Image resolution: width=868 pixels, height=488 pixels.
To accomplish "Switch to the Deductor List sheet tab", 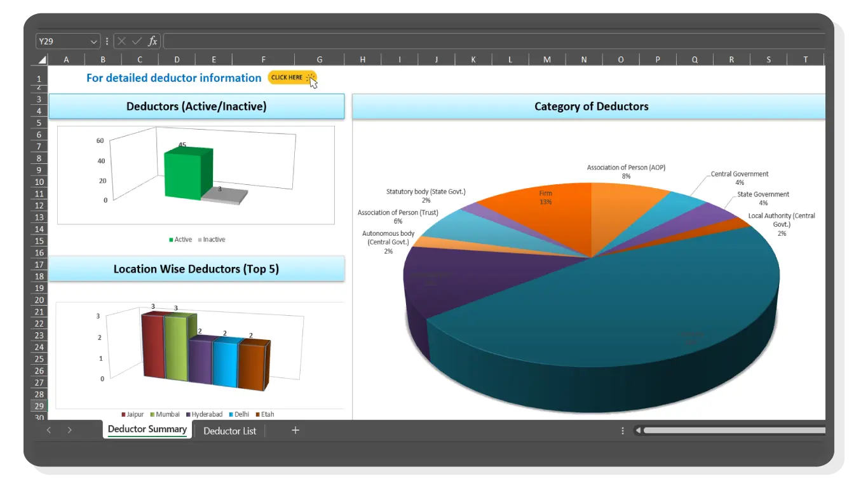I will point(229,431).
